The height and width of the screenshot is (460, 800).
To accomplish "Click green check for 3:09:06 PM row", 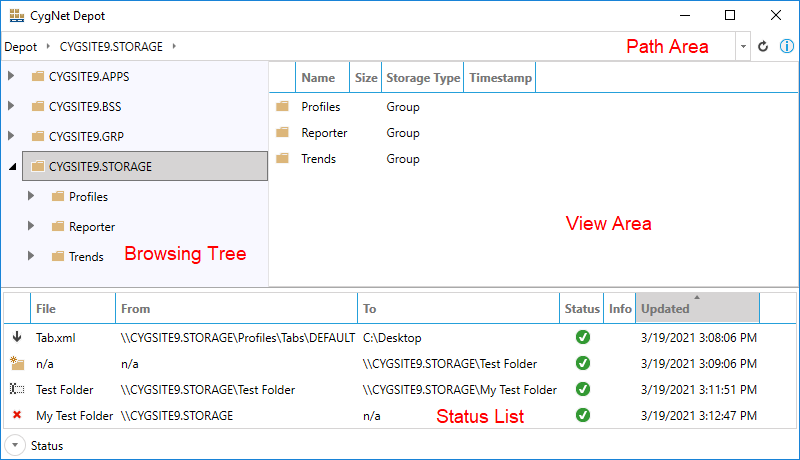I will click(x=583, y=363).
